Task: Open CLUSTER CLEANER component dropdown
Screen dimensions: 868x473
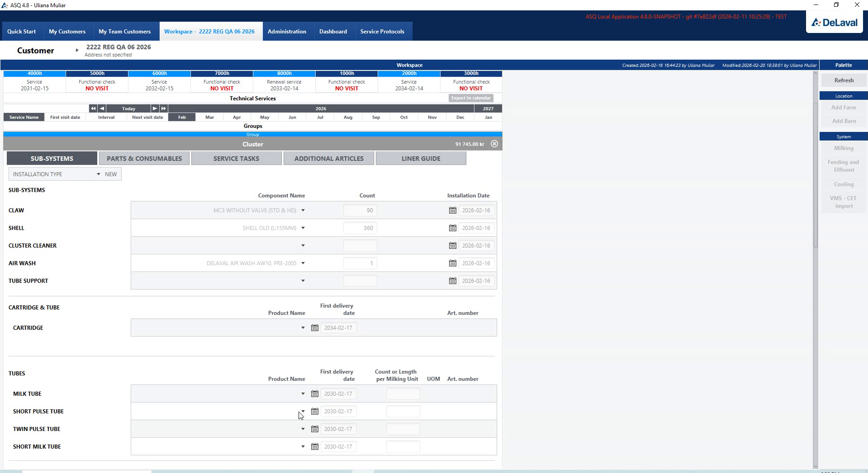Action: (303, 246)
